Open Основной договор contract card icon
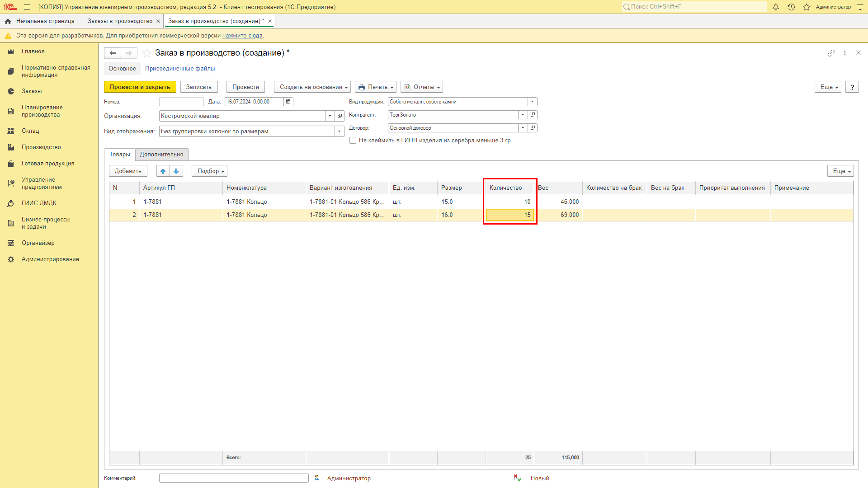Screen dimensions: 868x488 [x=533, y=128]
